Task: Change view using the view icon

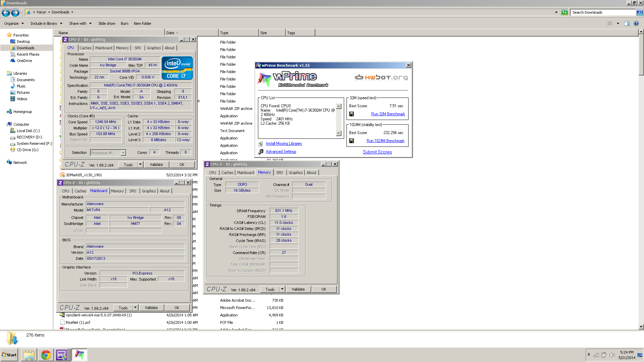Action: click(x=610, y=23)
